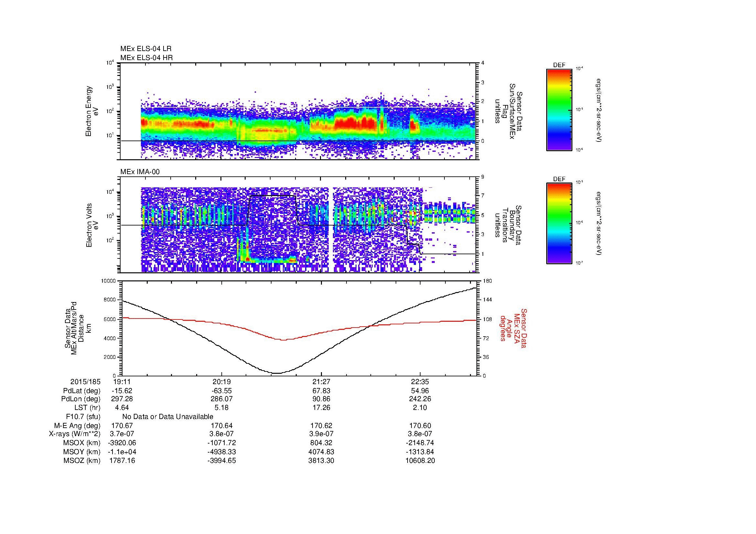Click the 'MEx Alt/Mars/Pd Distance km' axis label

77,328
